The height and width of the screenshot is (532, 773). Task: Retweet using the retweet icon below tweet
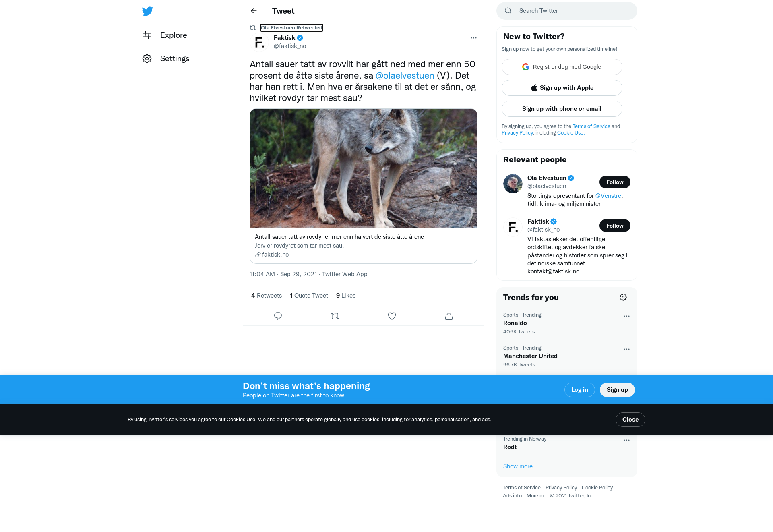[335, 316]
